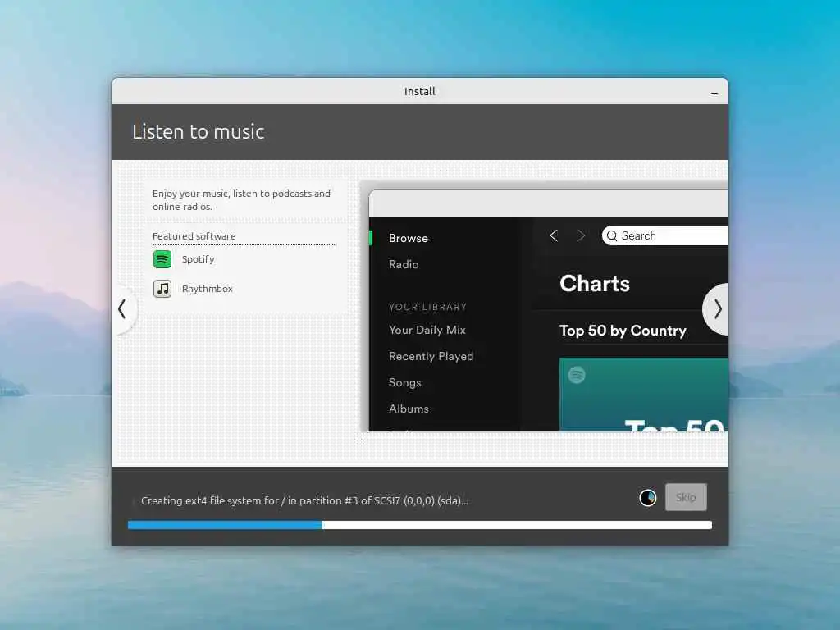
Task: Click the Charts heading
Action: tap(595, 283)
